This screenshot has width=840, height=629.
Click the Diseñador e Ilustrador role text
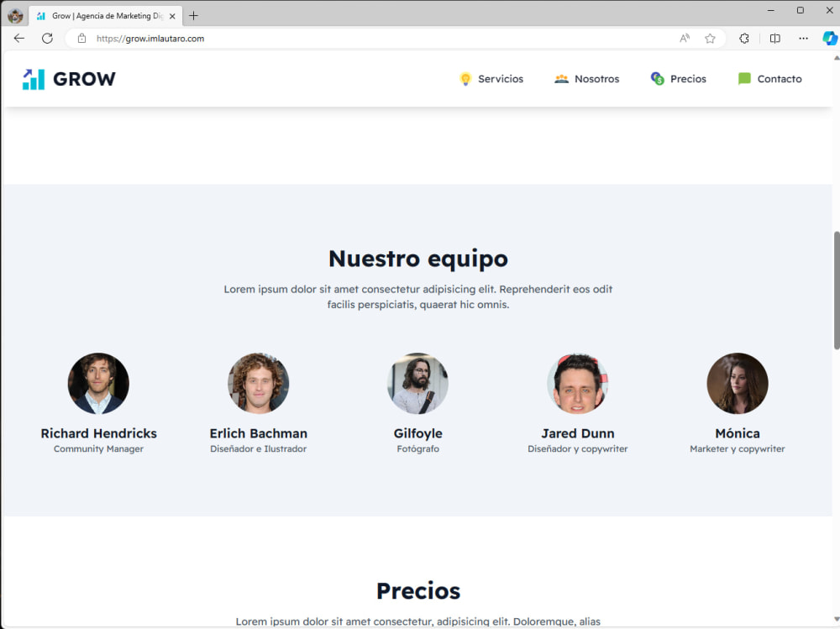pos(258,449)
